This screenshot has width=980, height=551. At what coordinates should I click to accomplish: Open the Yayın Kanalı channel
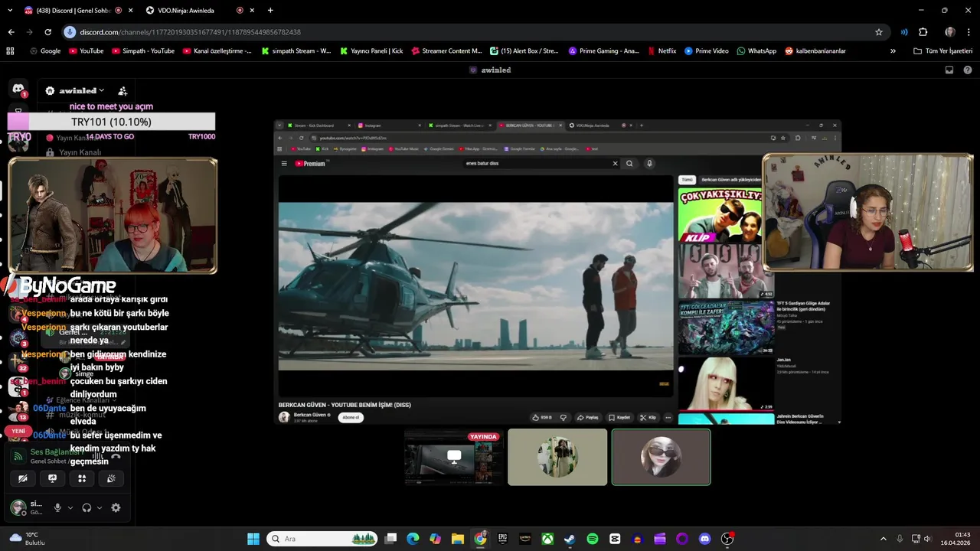tap(73, 152)
